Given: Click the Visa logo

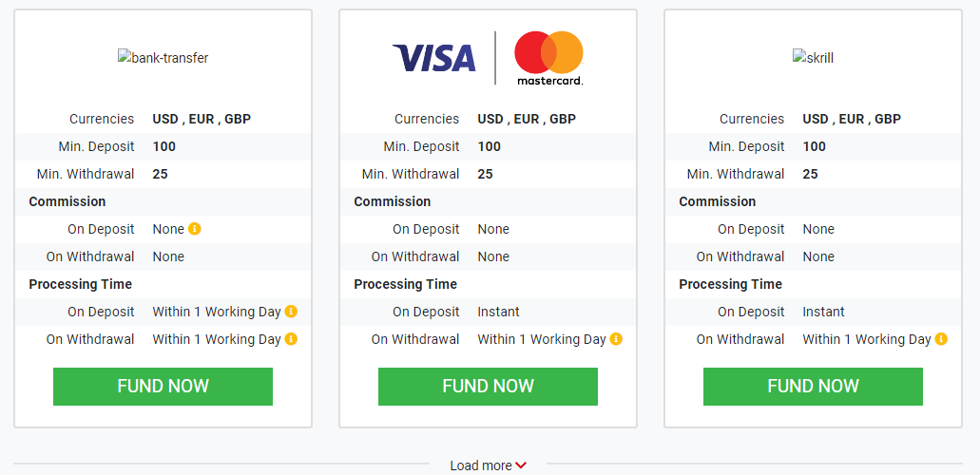Looking at the screenshot, I should [x=433, y=58].
